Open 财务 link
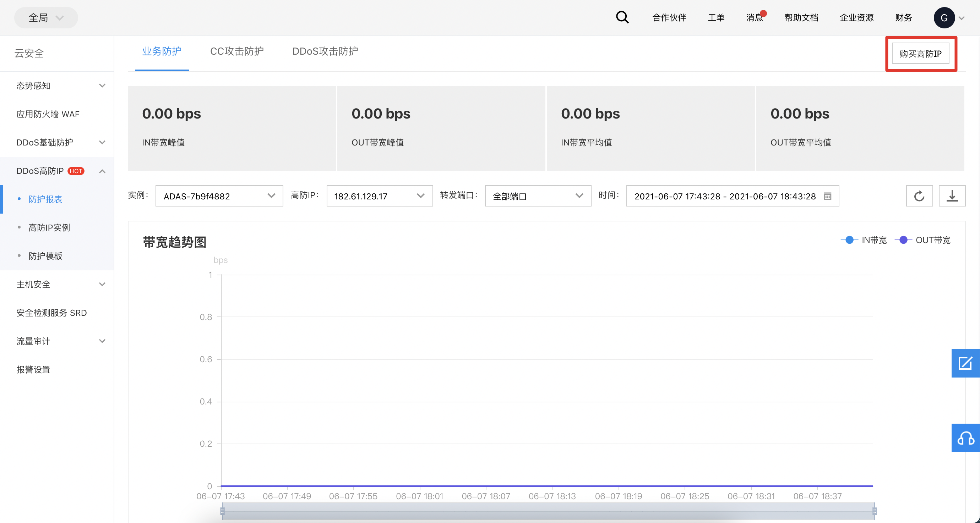This screenshot has height=523, width=980. coord(904,18)
